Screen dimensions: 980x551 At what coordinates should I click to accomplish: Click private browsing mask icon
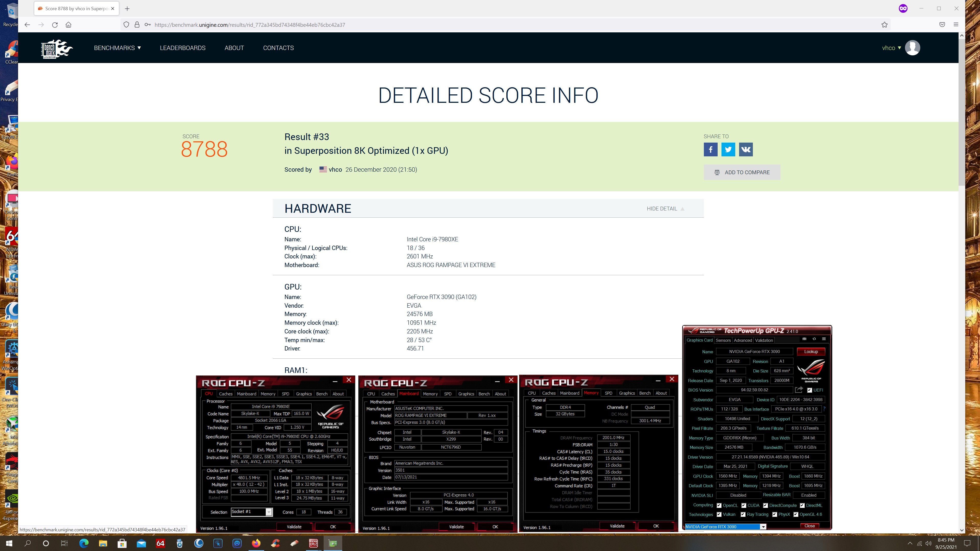point(903,8)
